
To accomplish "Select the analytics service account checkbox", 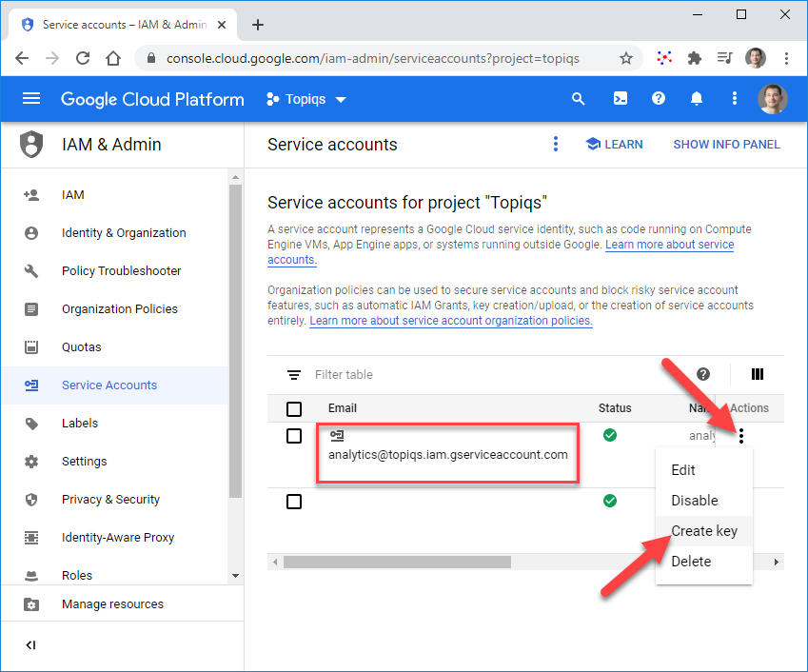I will point(294,436).
